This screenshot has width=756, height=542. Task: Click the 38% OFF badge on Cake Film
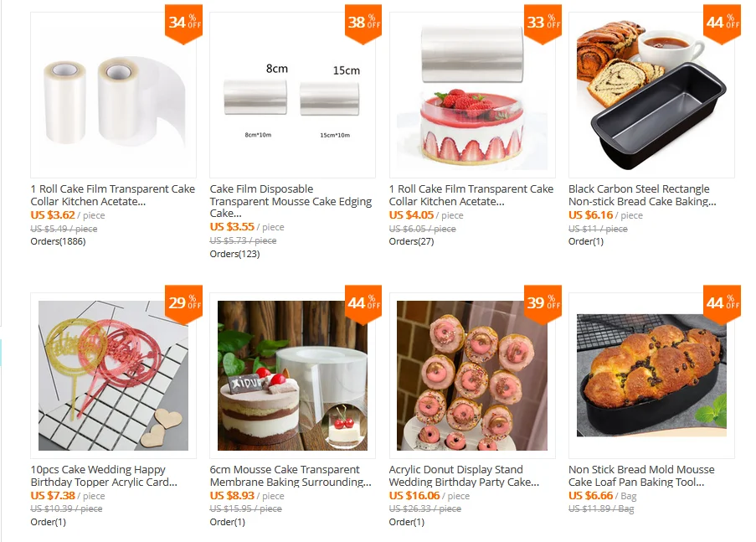click(363, 24)
